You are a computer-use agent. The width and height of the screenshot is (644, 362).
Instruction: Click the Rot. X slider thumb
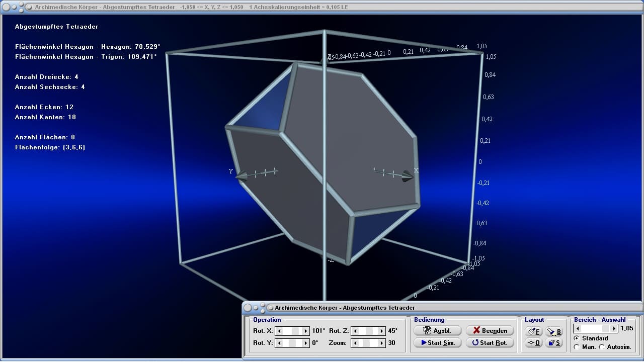295,331
